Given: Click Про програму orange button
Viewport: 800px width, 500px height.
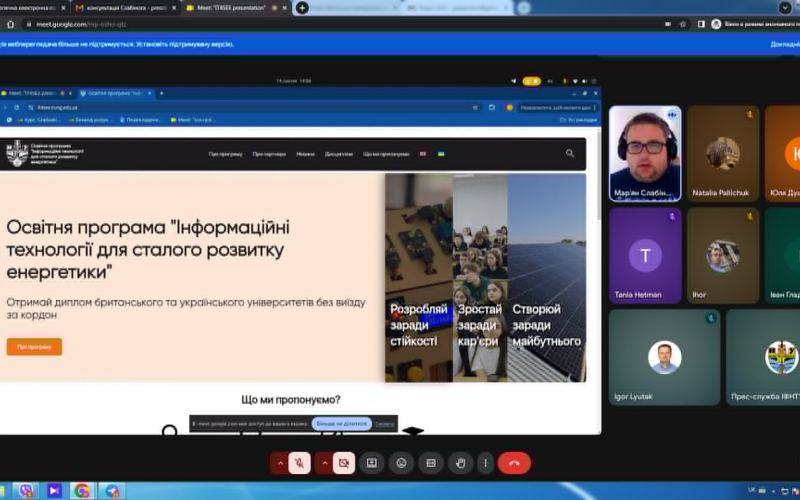Looking at the screenshot, I should (x=34, y=347).
